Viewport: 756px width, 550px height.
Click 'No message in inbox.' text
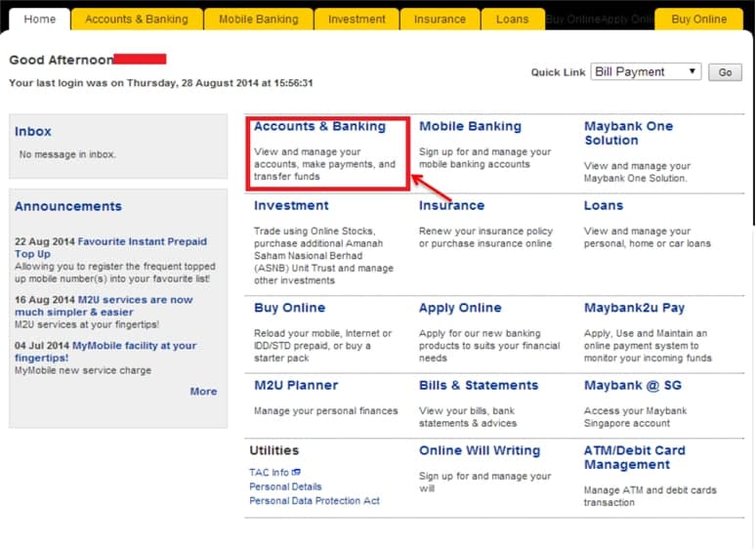(x=67, y=154)
